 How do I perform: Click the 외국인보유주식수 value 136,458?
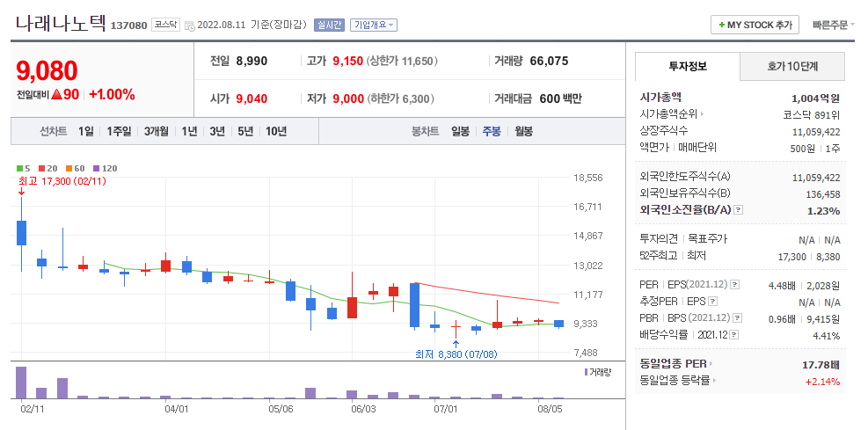pyautogui.click(x=822, y=194)
